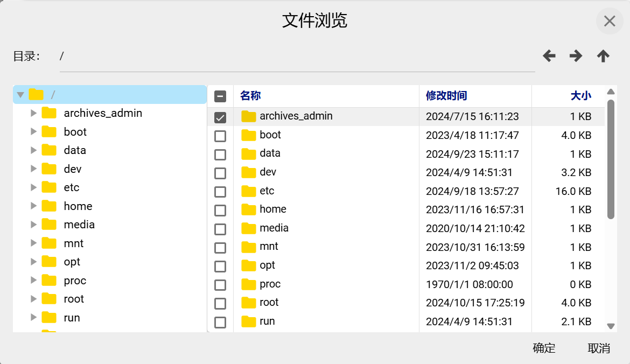
Task: Click the file list vertical scrollbar thumb
Action: (x=611, y=159)
